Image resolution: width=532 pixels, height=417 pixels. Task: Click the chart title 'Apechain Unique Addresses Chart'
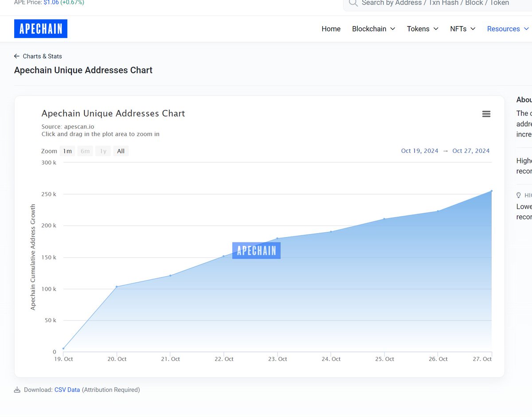[113, 113]
